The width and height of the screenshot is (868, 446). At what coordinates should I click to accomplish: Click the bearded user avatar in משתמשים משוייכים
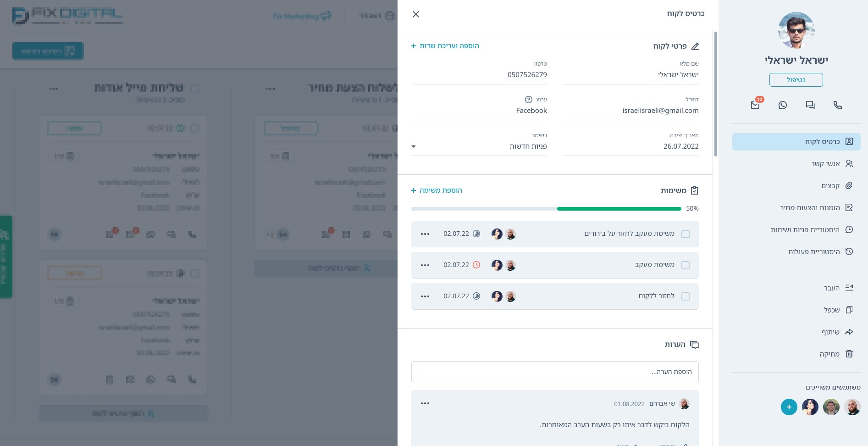click(x=852, y=407)
